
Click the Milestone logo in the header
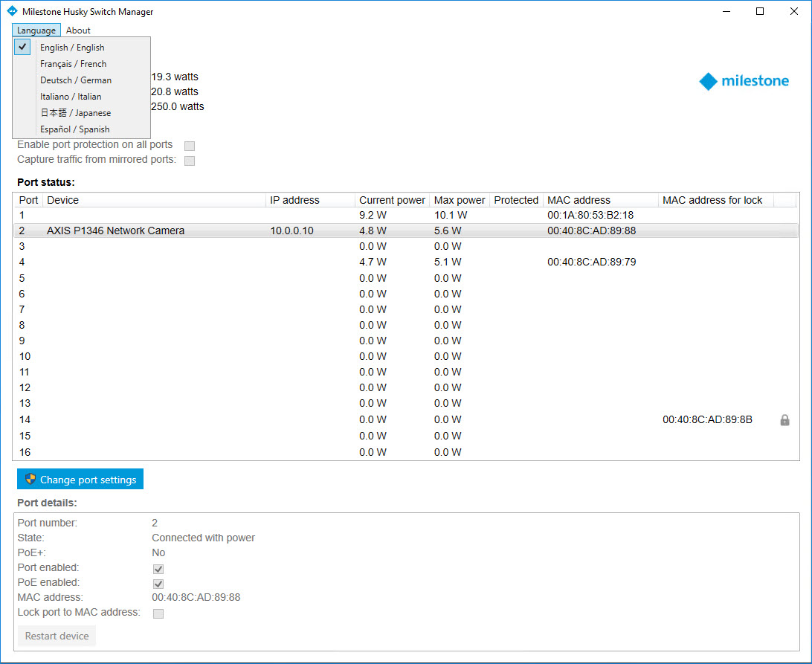coord(744,81)
